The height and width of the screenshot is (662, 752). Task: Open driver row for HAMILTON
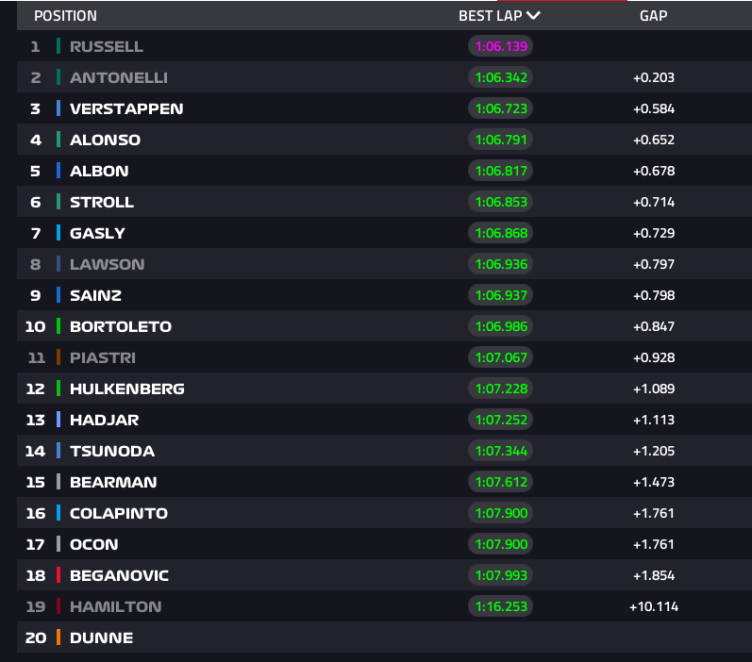[384, 606]
